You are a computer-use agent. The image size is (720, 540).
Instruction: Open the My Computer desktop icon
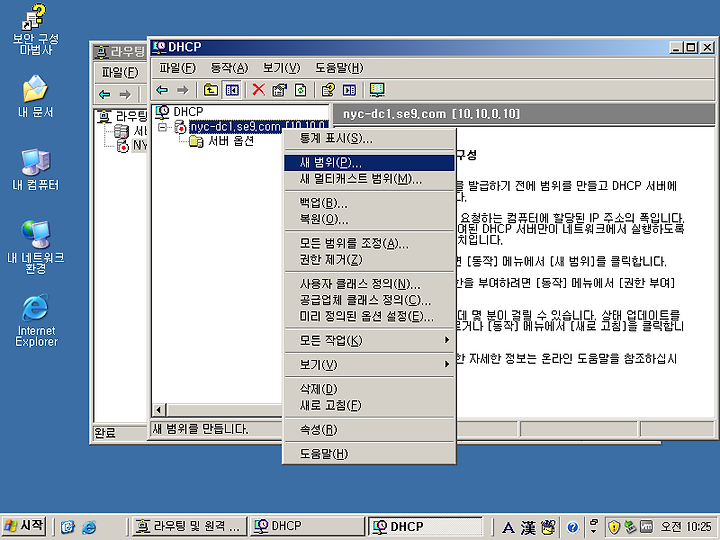tap(35, 169)
